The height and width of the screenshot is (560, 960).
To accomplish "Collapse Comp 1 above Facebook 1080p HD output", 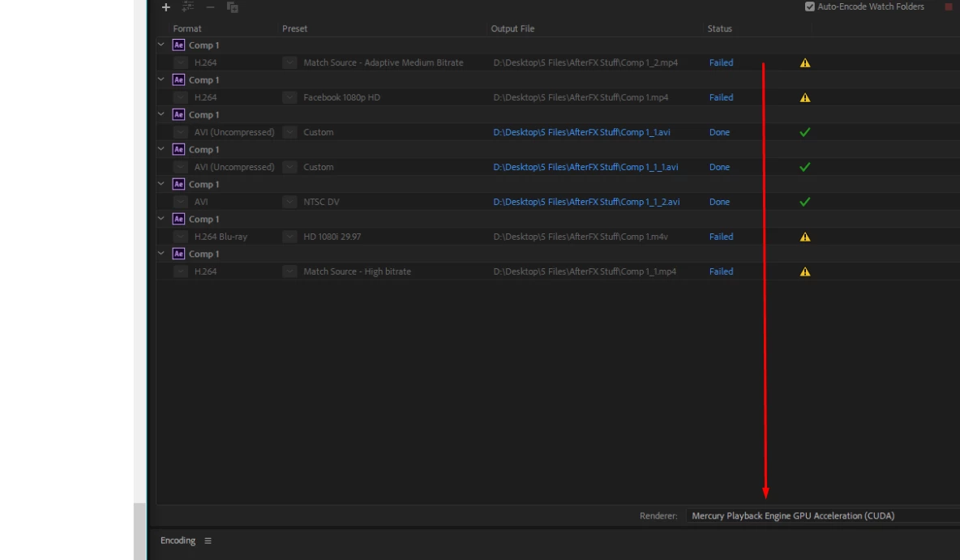I will (x=161, y=79).
